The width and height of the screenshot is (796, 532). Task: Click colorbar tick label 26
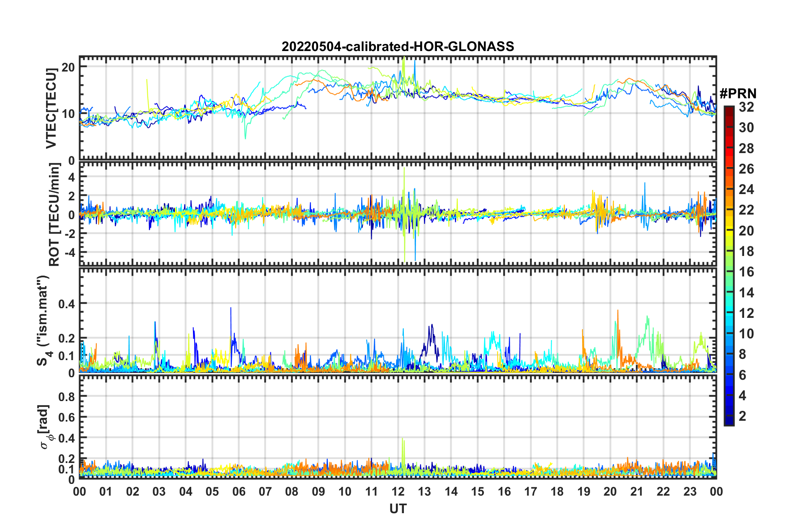tap(746, 169)
